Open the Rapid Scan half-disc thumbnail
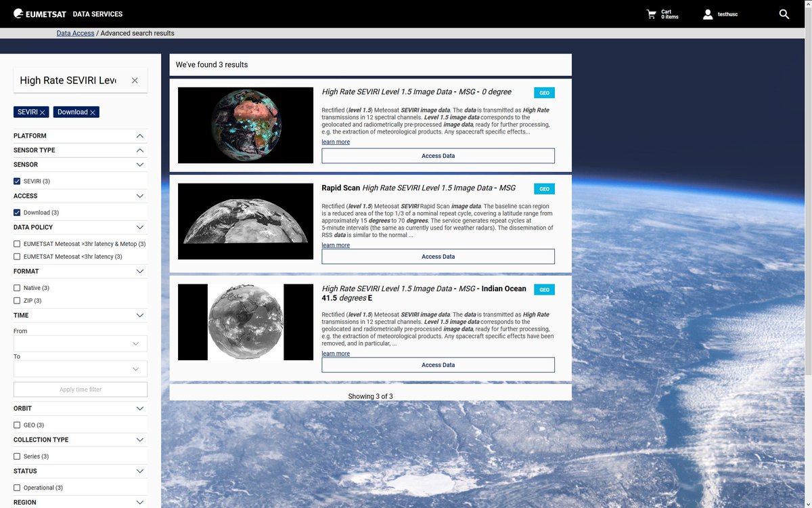Screen dimensions: 812x508 click(x=246, y=221)
